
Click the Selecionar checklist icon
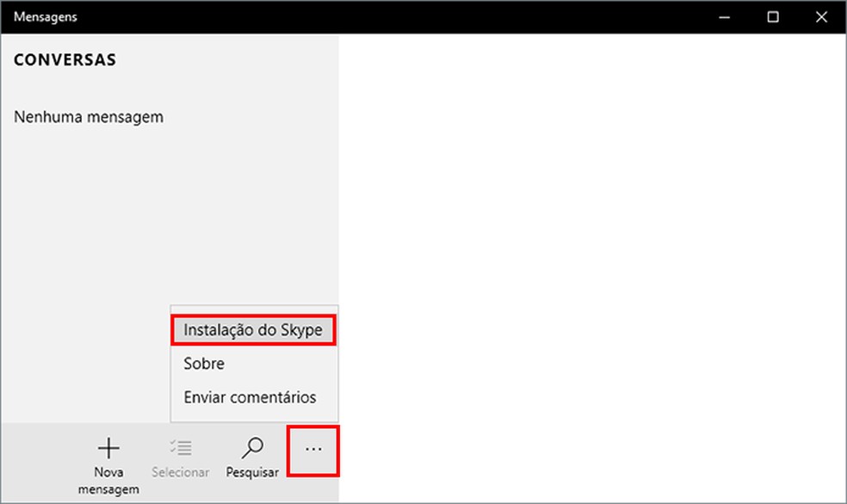click(x=180, y=447)
